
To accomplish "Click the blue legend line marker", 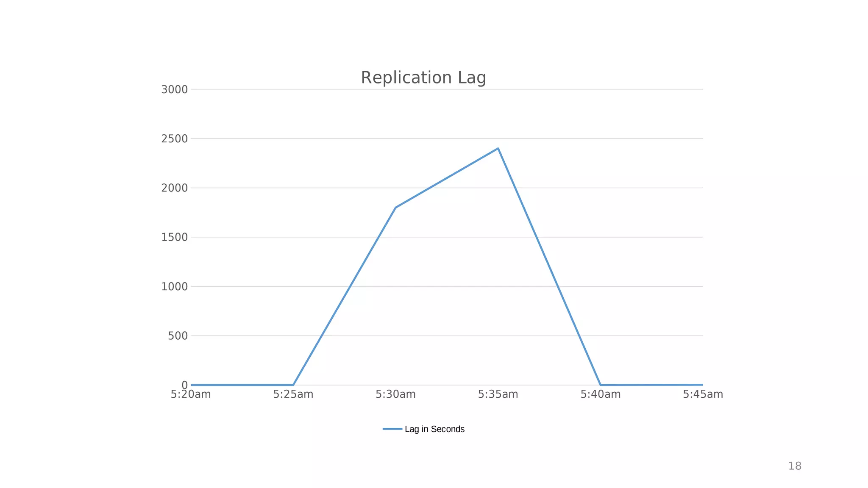I will [x=392, y=429].
